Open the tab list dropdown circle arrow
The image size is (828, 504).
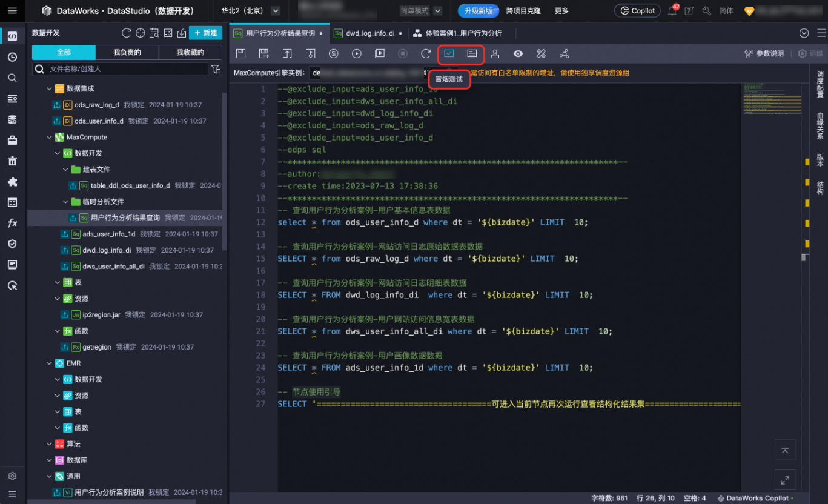tap(804, 33)
